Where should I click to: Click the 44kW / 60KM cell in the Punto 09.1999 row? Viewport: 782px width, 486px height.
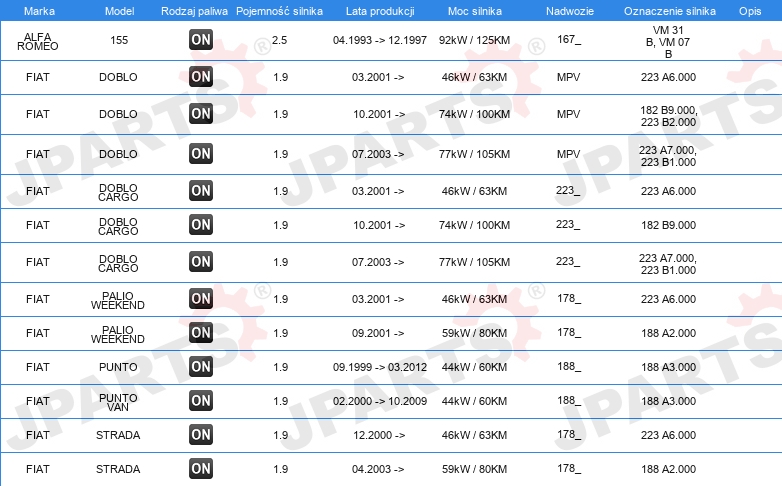(x=474, y=367)
